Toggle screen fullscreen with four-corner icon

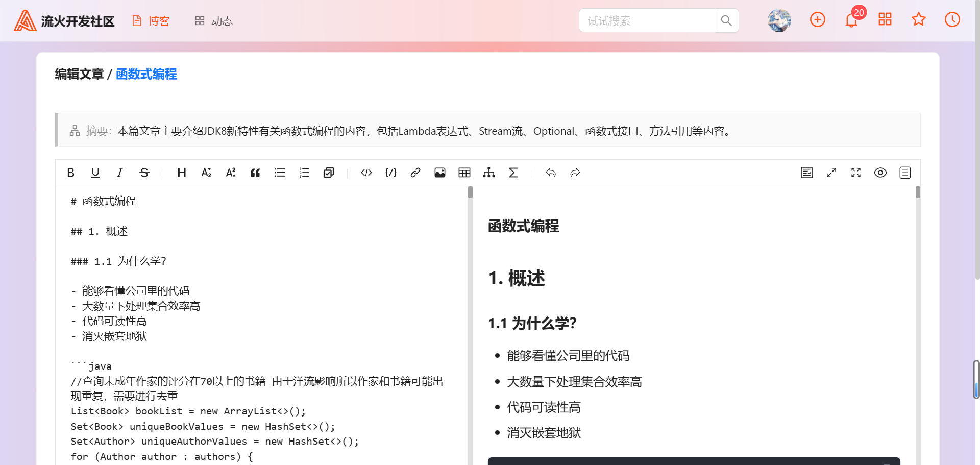point(856,173)
